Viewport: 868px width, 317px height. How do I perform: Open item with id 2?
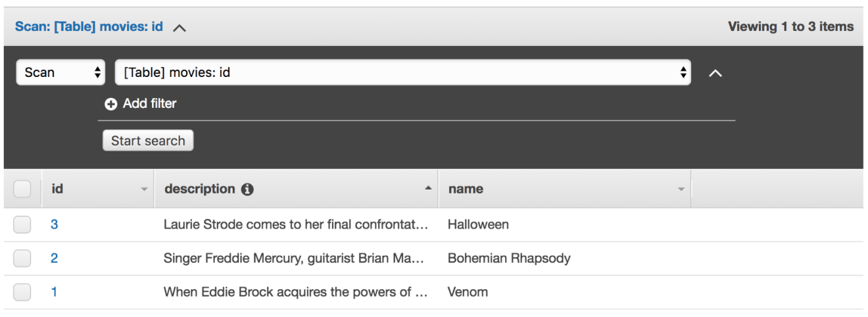55,258
